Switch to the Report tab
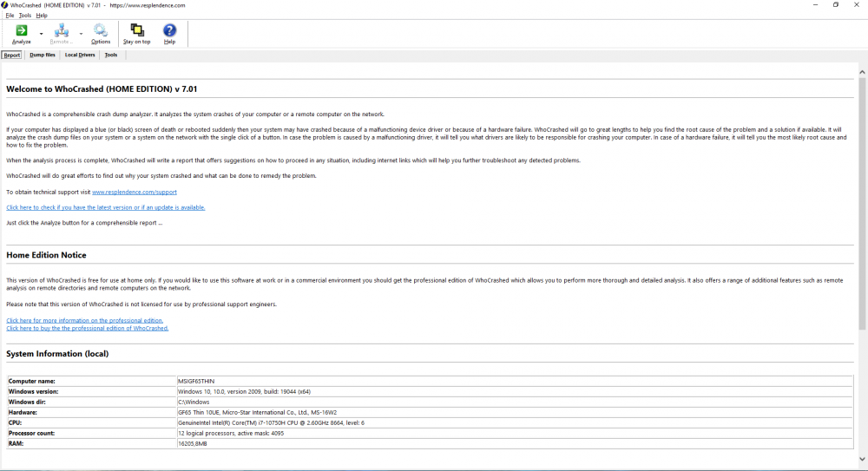868x471 pixels. pos(11,55)
